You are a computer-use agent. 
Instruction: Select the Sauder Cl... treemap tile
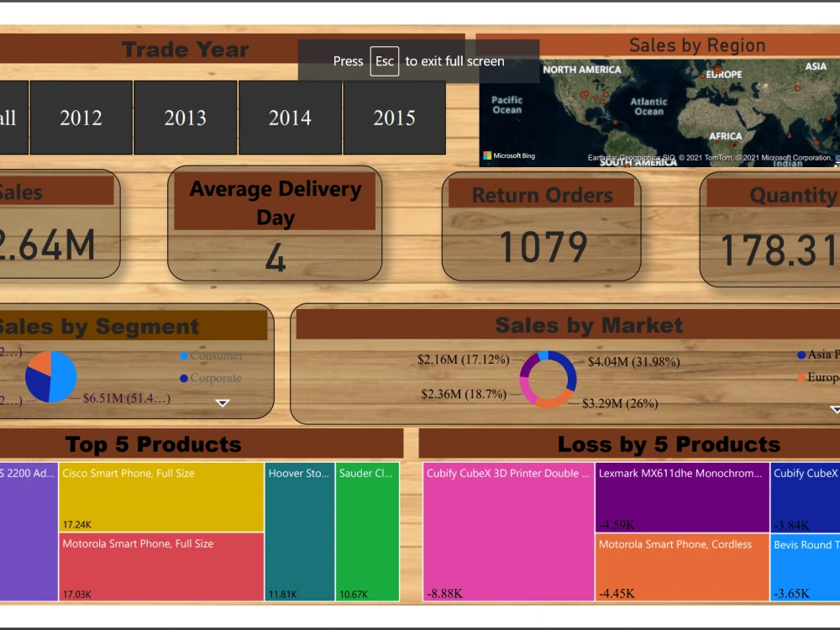pos(368,532)
